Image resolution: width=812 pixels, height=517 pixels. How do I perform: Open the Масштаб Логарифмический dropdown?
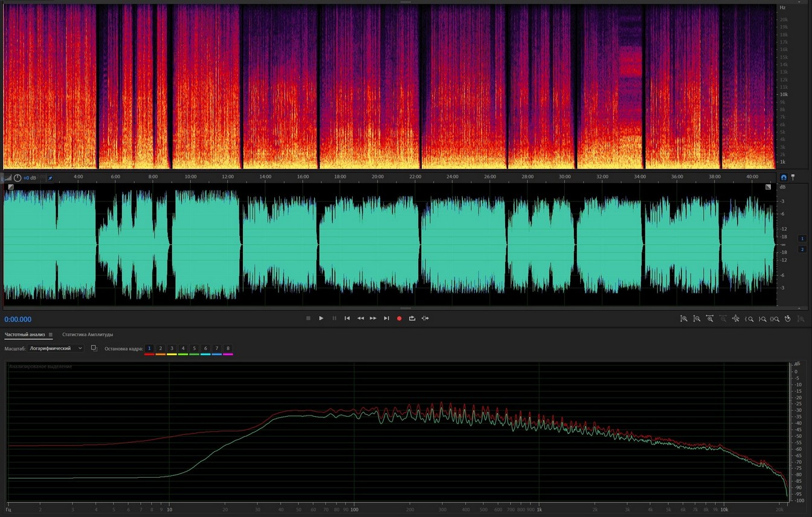56,348
